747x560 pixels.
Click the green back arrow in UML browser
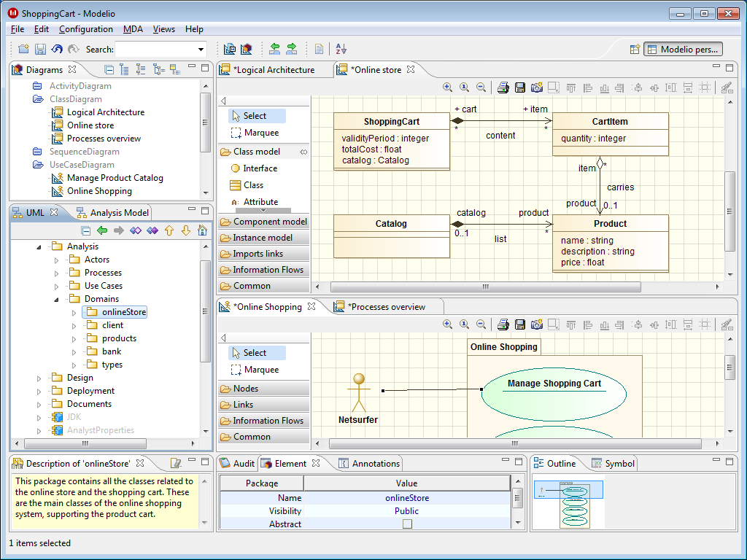point(102,230)
